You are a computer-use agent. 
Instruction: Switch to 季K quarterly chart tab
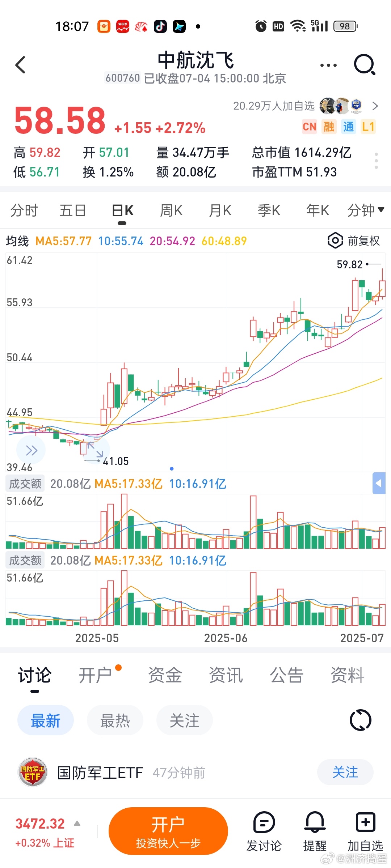pos(269,210)
